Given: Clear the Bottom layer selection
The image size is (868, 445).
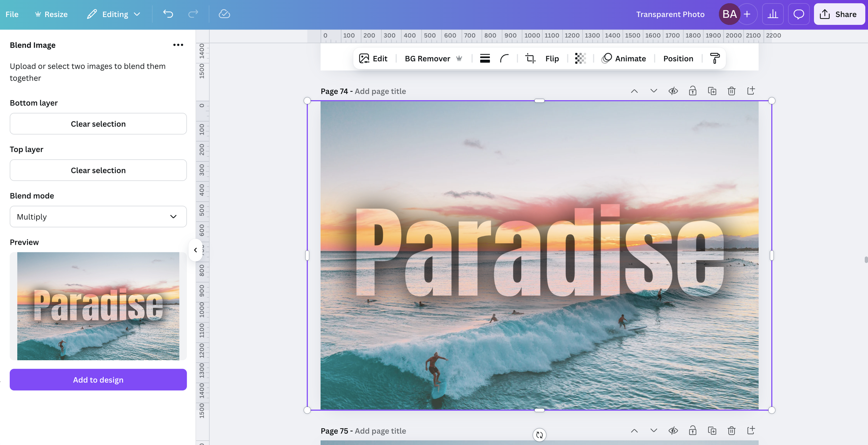Looking at the screenshot, I should coord(98,124).
